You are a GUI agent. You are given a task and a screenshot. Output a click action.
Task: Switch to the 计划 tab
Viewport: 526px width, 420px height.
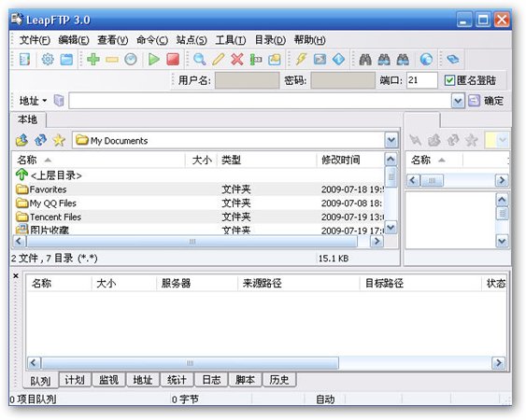[x=75, y=380]
